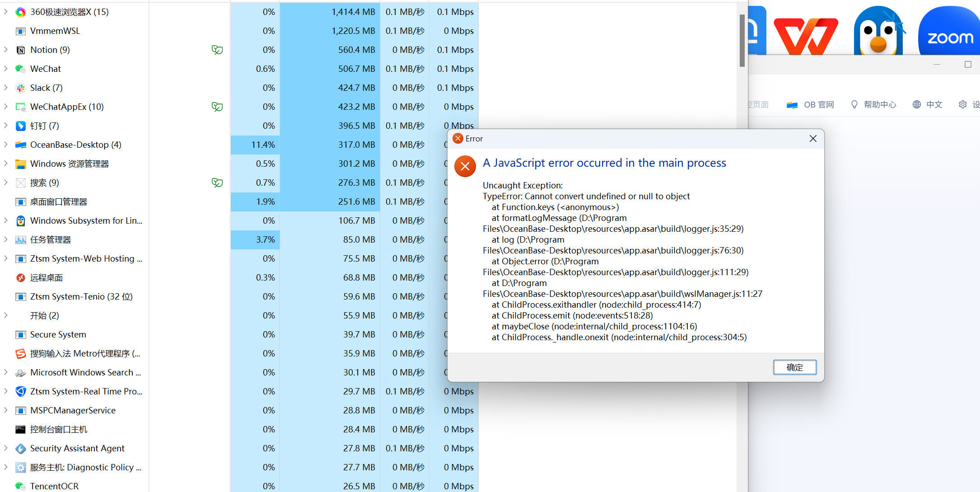The height and width of the screenshot is (492, 980).
Task: Click the WeChat process icon
Action: [x=20, y=69]
